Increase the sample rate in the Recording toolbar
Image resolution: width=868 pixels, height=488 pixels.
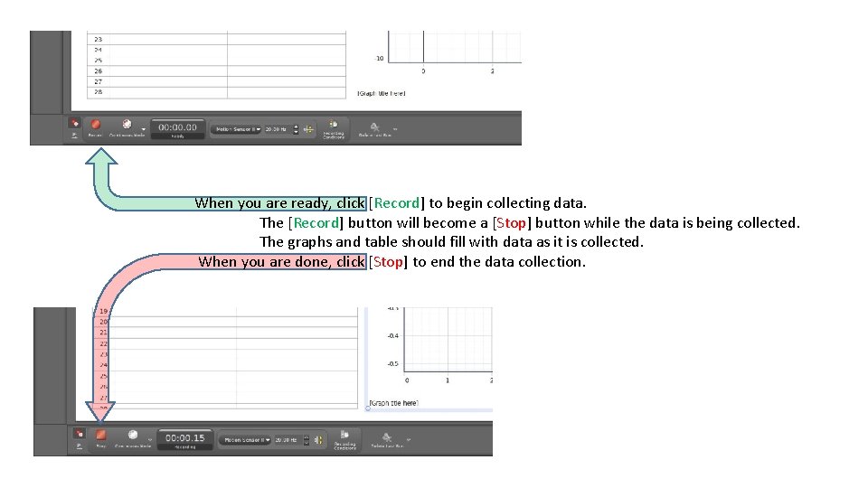(x=307, y=437)
